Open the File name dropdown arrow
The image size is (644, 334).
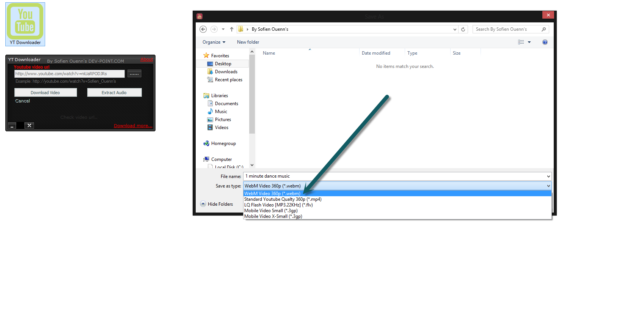[548, 176]
